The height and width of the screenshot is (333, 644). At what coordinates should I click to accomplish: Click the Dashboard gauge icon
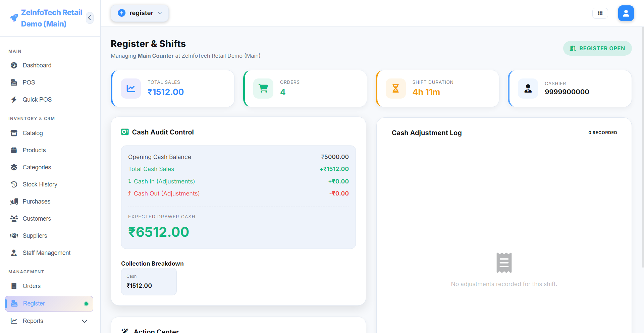pos(14,65)
